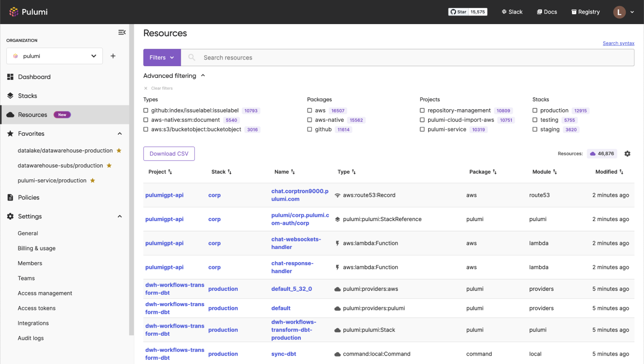
Task: Sort by Type column arrows
Action: [354, 172]
